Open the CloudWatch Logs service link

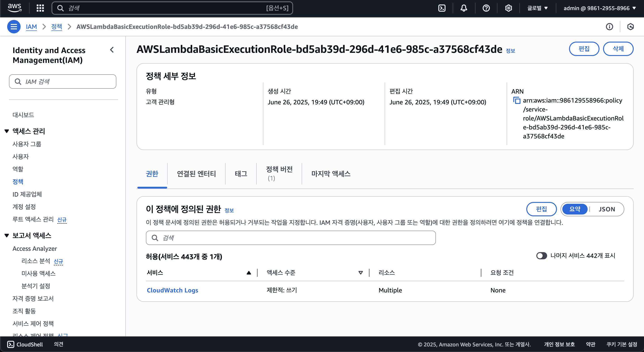[172, 290]
